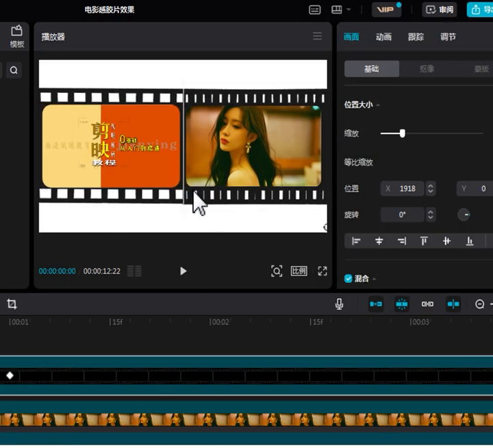Toggle auto snapping in timeline

click(402, 304)
